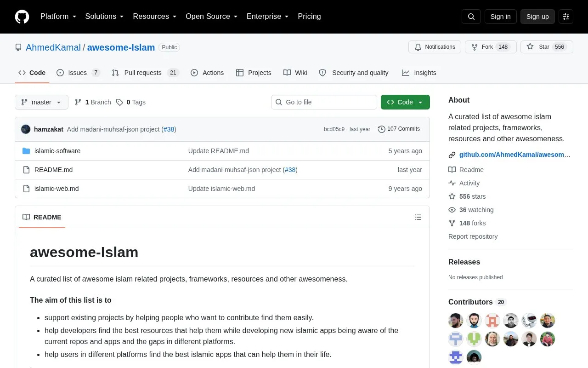View the 1 Branch link
The image size is (588, 368).
(93, 102)
